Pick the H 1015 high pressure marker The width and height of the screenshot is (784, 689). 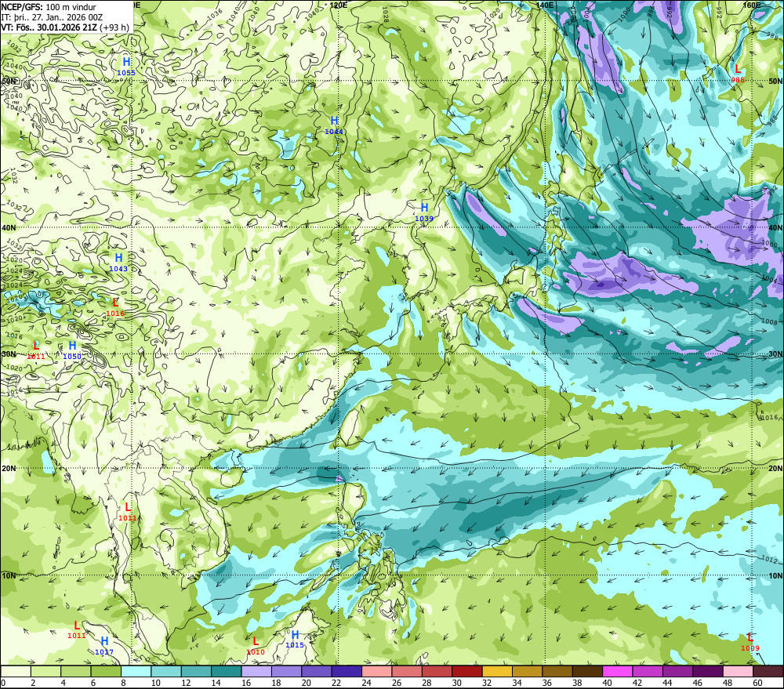[295, 640]
